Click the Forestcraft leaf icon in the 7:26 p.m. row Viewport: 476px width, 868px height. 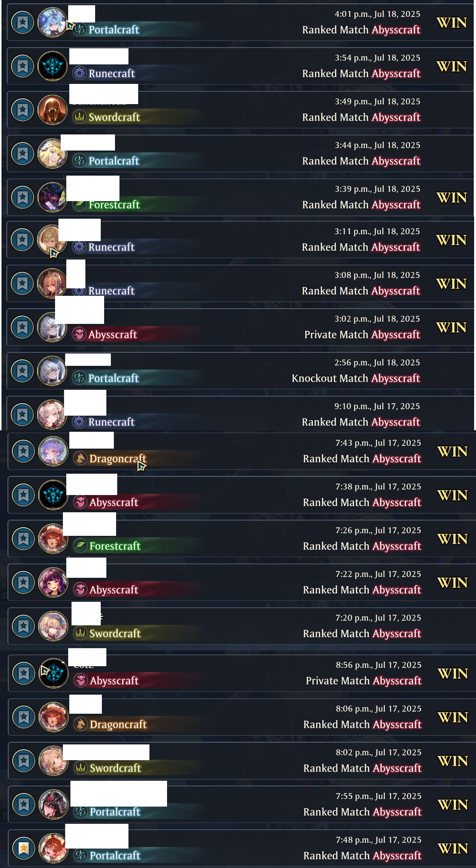point(80,546)
